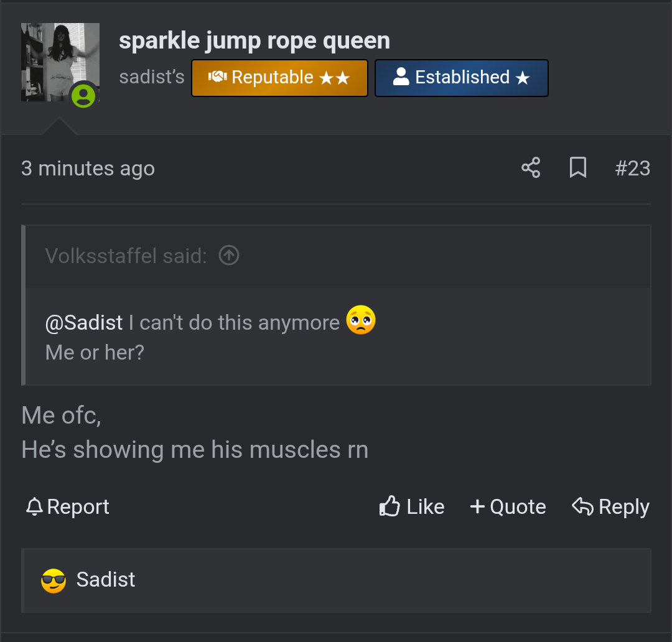Click the pleading face emoji in quote
This screenshot has width=672, height=642.
[x=361, y=320]
